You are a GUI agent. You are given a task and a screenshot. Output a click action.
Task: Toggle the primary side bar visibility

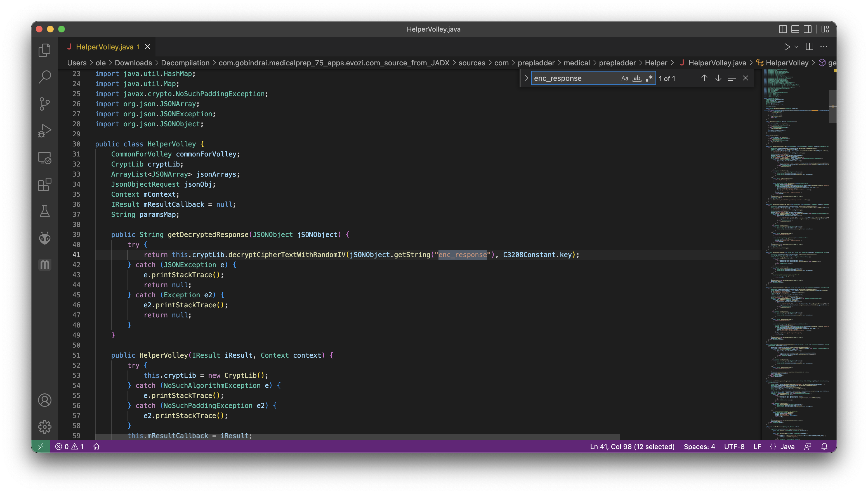click(x=783, y=29)
